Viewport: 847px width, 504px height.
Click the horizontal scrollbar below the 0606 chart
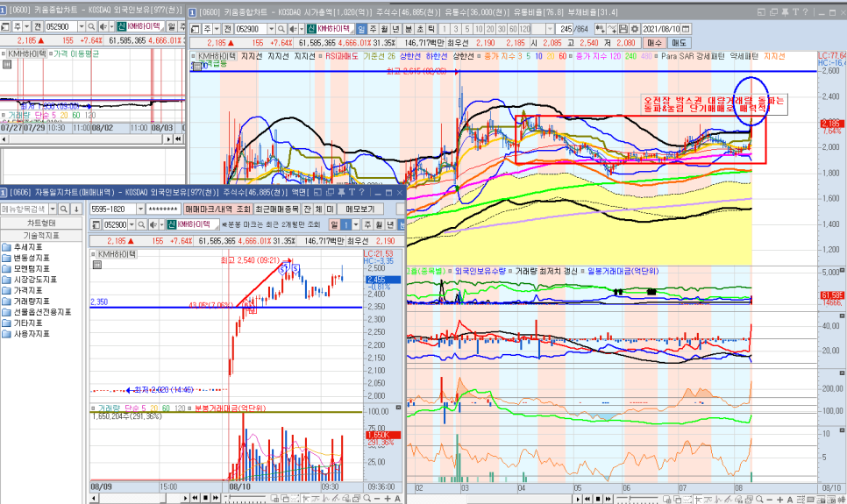140,498
